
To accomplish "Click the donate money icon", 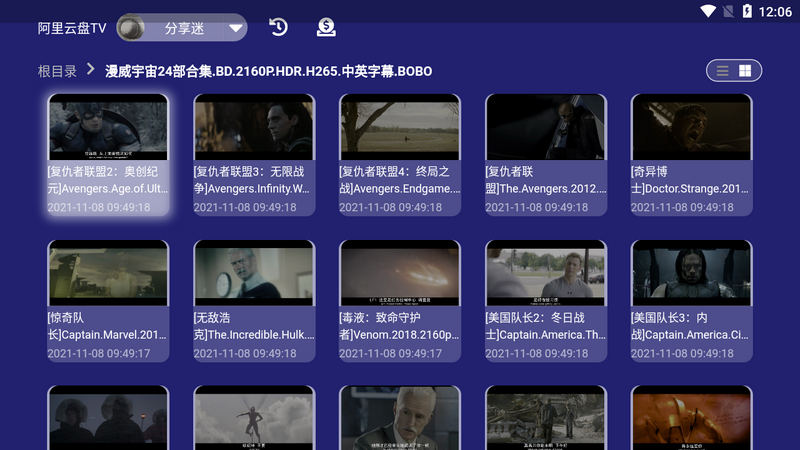I will (326, 27).
